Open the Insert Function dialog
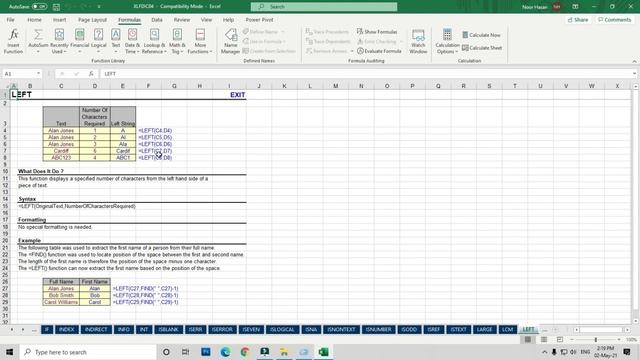 pos(13,41)
